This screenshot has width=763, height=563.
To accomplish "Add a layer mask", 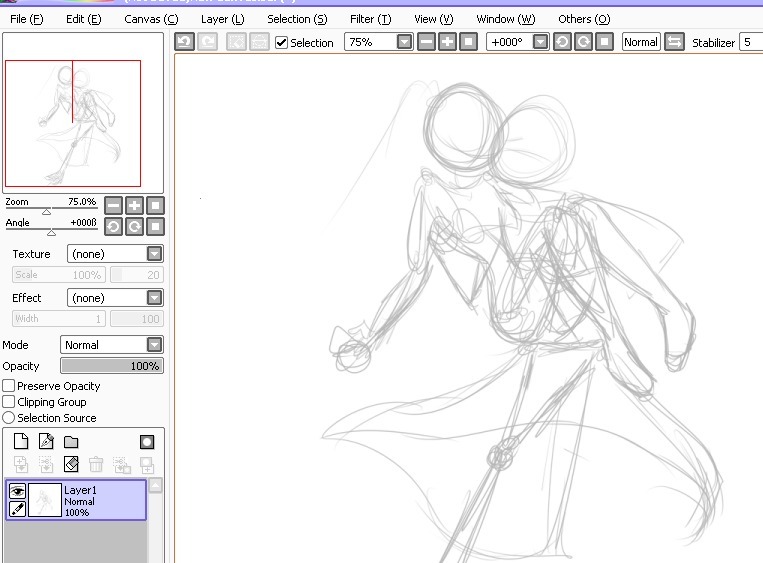I will click(147, 442).
